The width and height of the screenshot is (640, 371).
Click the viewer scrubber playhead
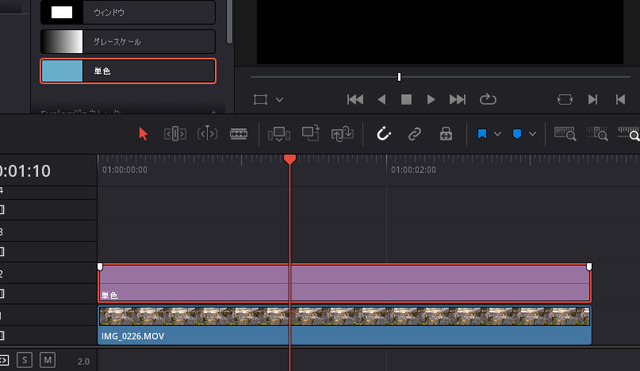399,77
